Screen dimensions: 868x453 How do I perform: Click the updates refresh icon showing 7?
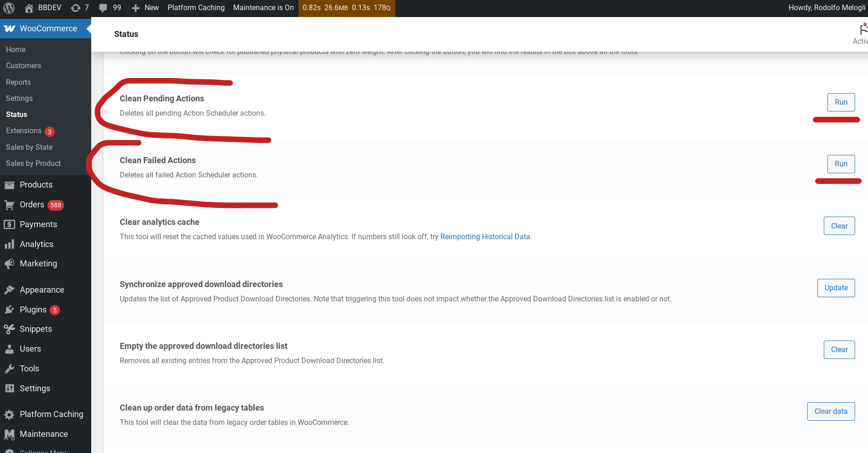[79, 8]
